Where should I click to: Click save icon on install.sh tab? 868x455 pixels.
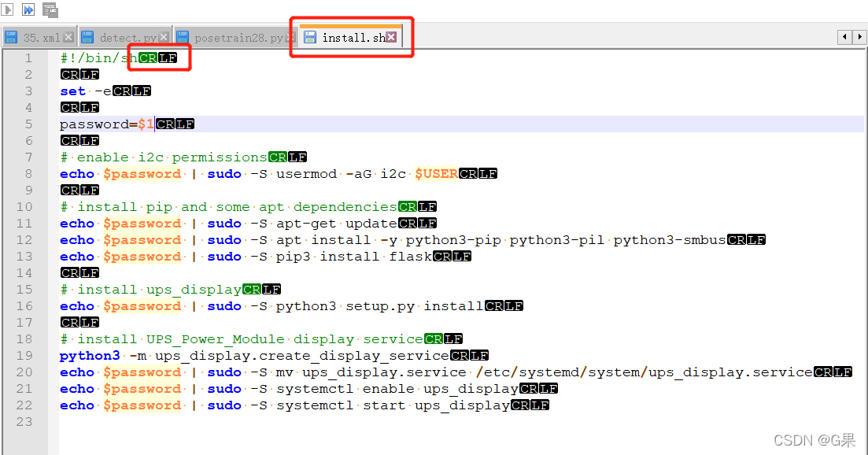point(310,37)
